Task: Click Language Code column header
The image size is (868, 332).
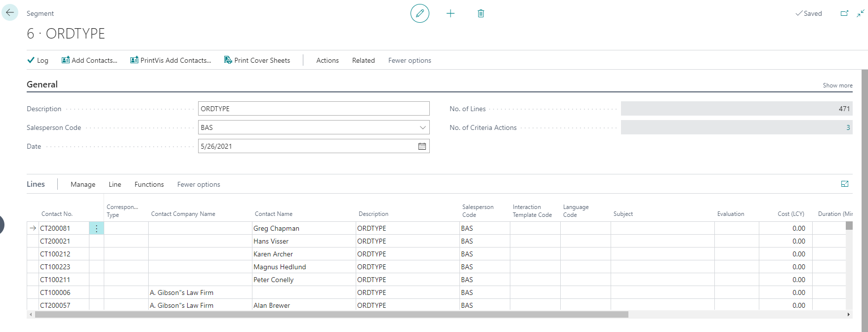Action: click(x=576, y=211)
